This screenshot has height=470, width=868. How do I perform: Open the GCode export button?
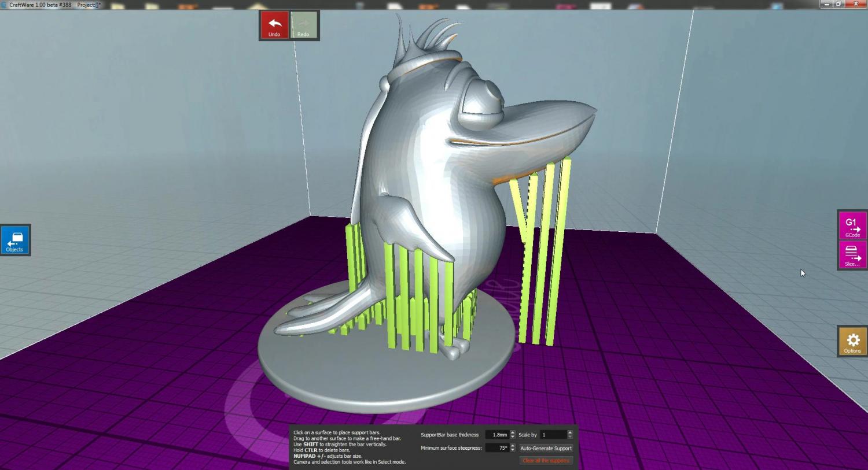click(x=852, y=225)
